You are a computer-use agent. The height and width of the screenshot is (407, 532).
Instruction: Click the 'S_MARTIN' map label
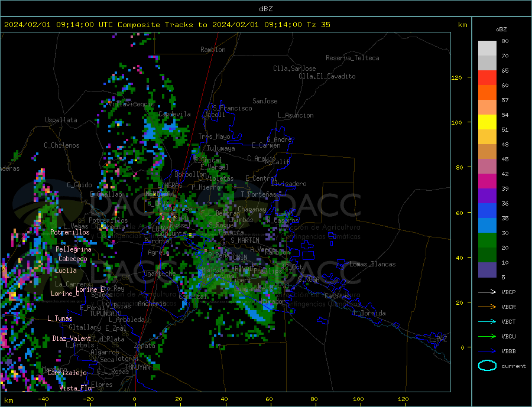pyautogui.click(x=245, y=240)
